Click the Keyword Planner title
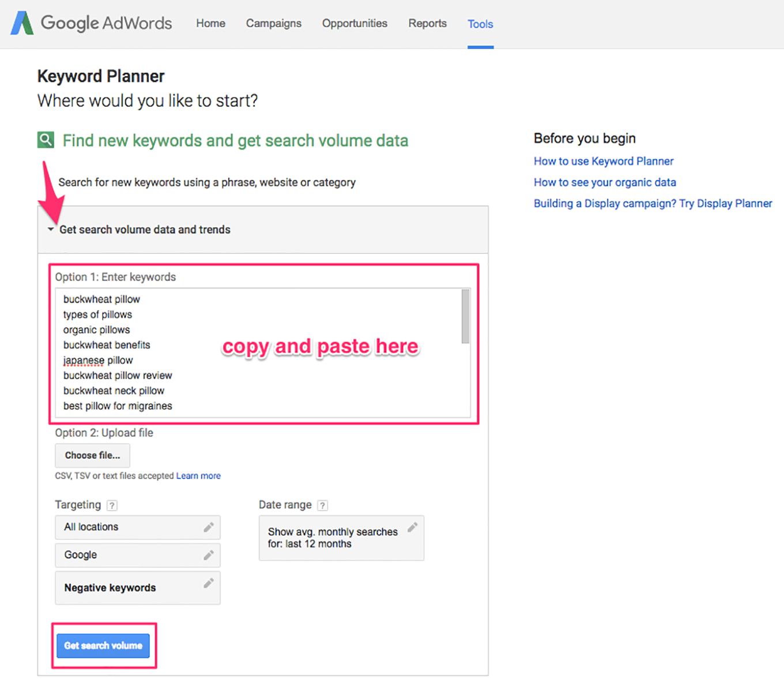 pos(101,76)
